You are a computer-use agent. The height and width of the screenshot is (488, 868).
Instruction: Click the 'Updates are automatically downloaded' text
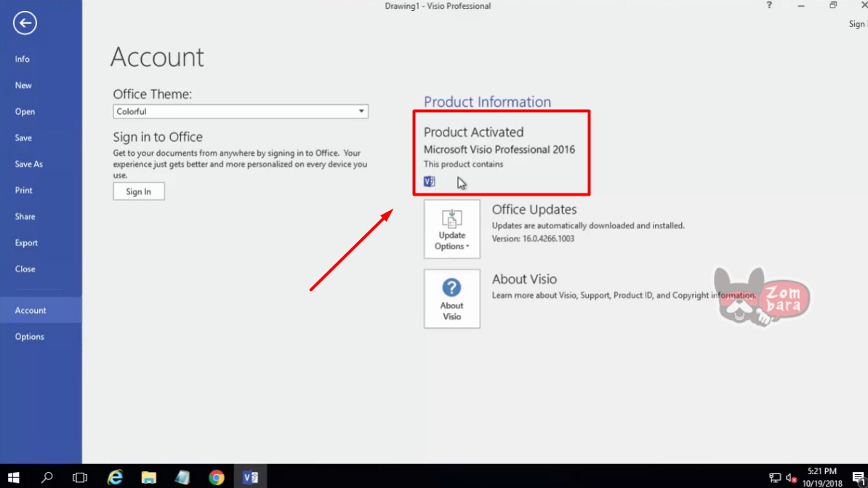(588, 226)
